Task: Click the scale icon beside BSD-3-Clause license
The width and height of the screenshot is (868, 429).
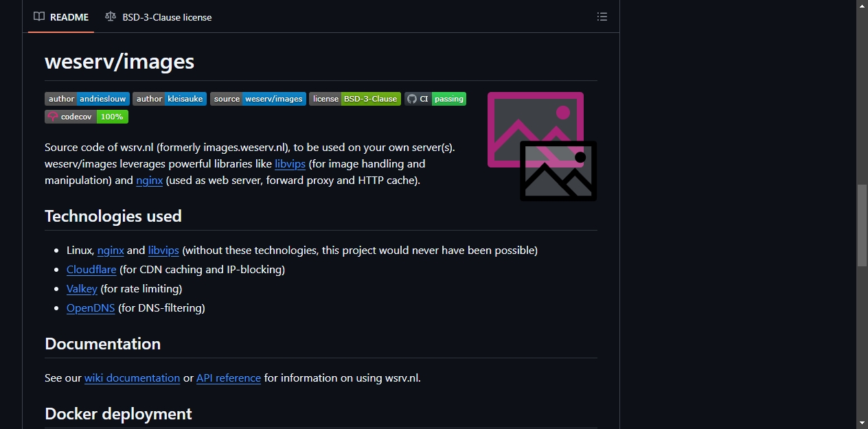Action: 111,16
